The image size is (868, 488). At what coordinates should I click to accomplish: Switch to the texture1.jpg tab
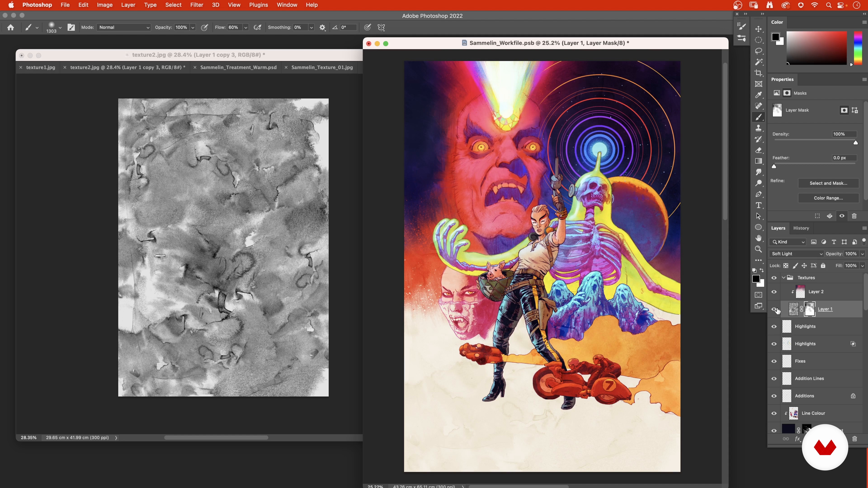pos(40,67)
